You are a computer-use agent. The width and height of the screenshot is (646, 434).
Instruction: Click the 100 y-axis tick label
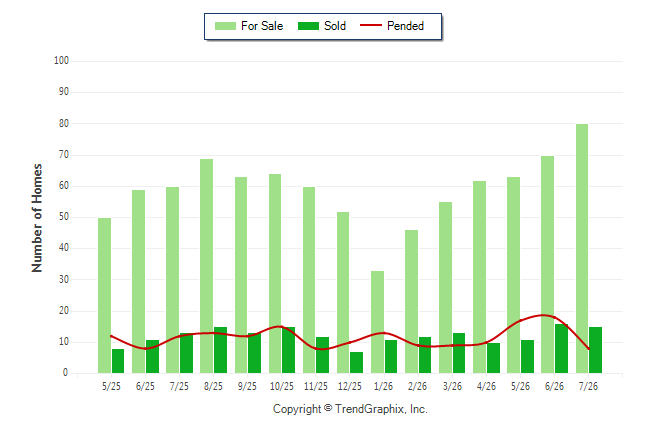[x=61, y=61]
